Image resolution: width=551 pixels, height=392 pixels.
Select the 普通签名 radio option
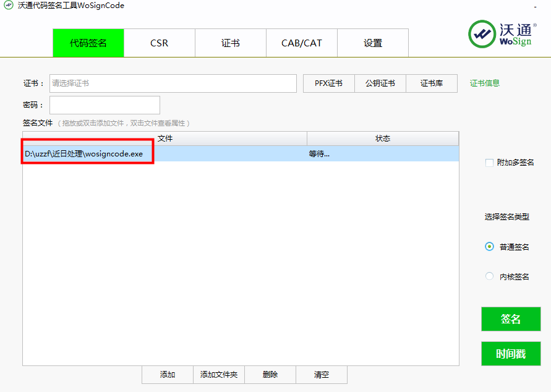(489, 247)
